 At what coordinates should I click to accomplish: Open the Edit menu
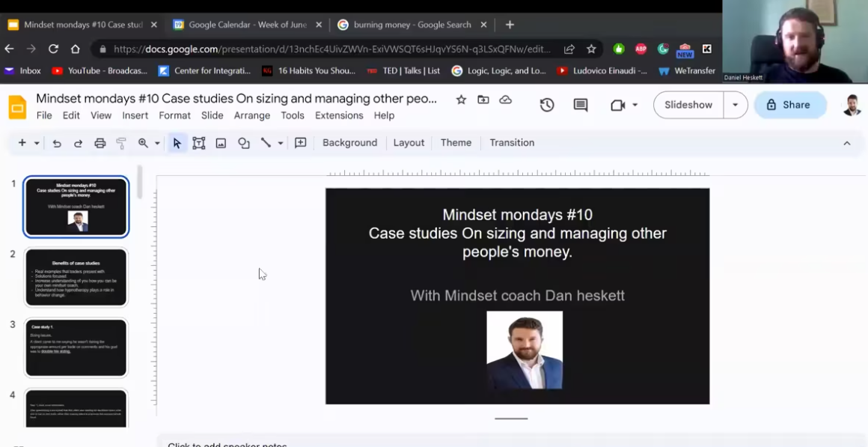[71, 115]
